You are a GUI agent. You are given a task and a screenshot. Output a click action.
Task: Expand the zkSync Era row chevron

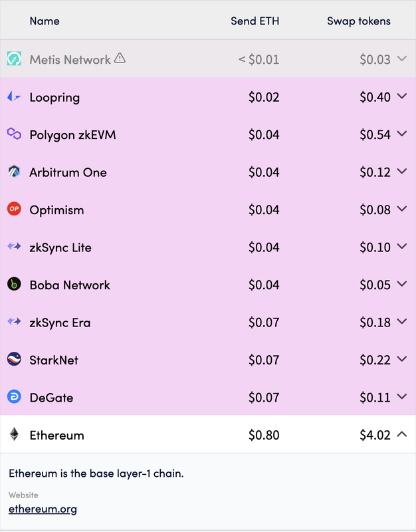tap(402, 321)
